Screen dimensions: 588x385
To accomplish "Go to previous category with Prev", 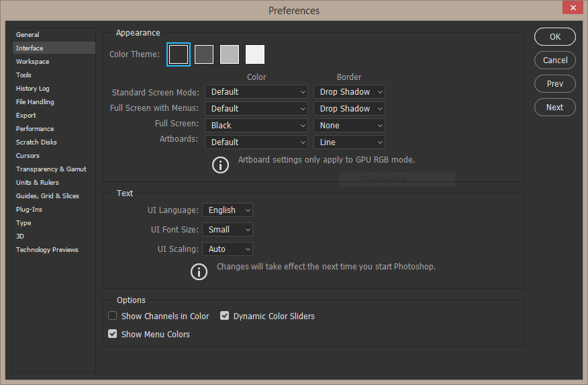I will pos(555,84).
